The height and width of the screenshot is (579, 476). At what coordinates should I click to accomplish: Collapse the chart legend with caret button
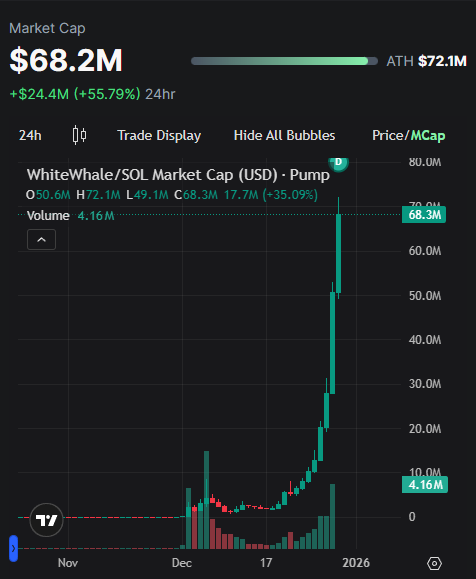(41, 240)
